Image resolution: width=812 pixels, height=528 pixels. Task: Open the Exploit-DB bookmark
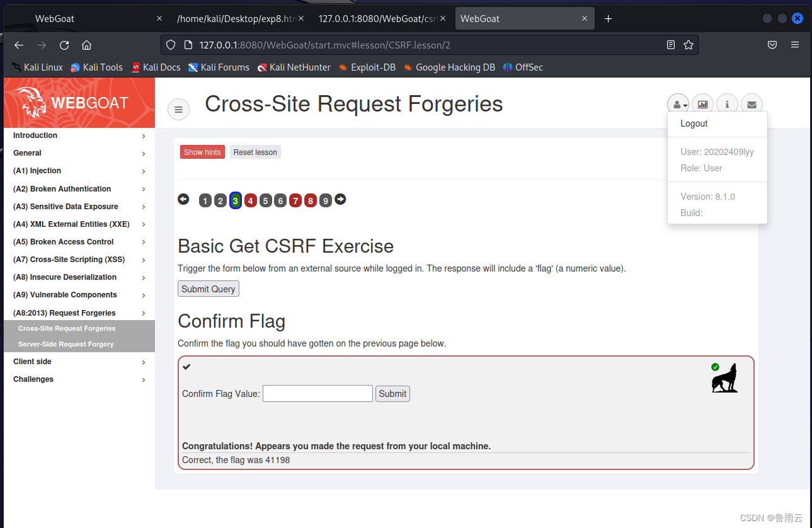(367, 67)
